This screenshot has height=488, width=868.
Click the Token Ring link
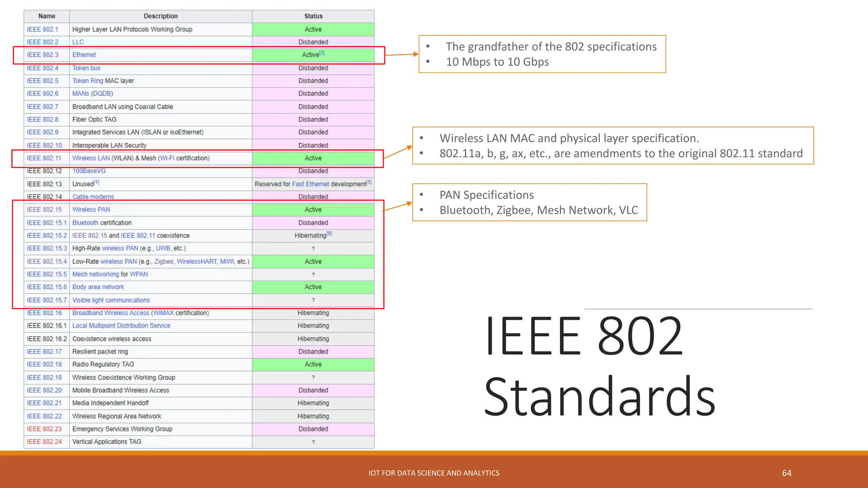click(88, 80)
